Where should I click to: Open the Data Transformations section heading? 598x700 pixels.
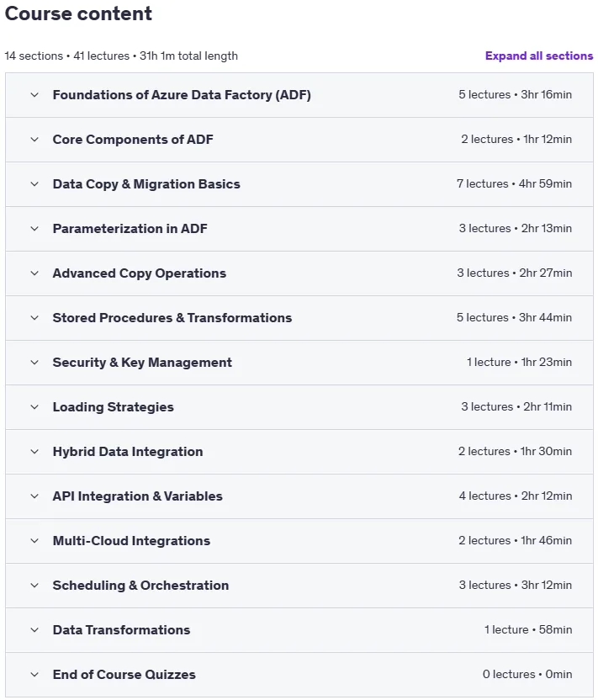pos(121,630)
